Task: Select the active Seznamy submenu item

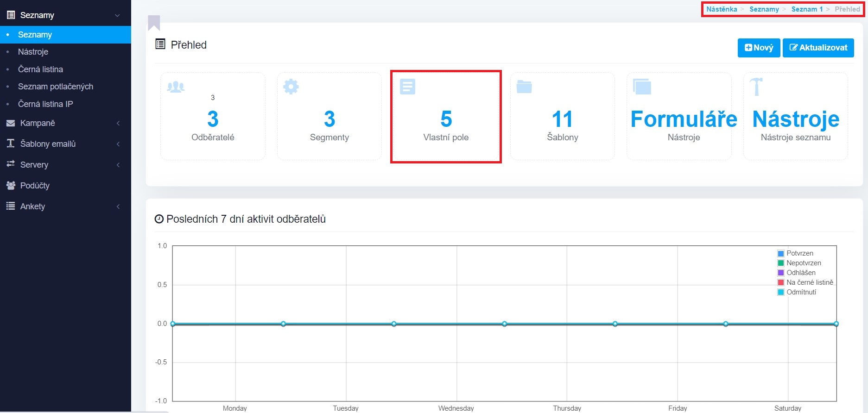Action: point(65,35)
